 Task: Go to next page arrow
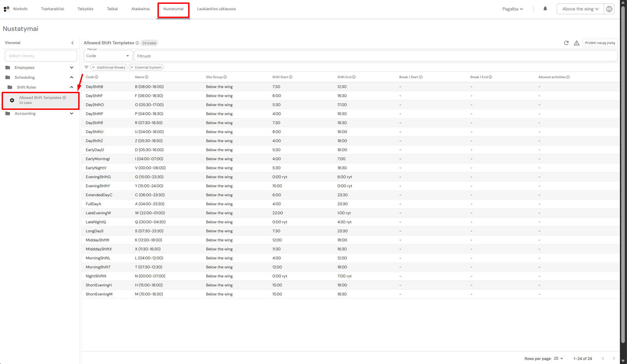pyautogui.click(x=614, y=358)
